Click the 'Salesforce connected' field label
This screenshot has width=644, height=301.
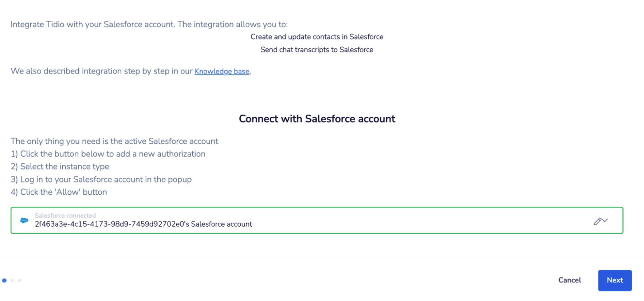tap(65, 216)
